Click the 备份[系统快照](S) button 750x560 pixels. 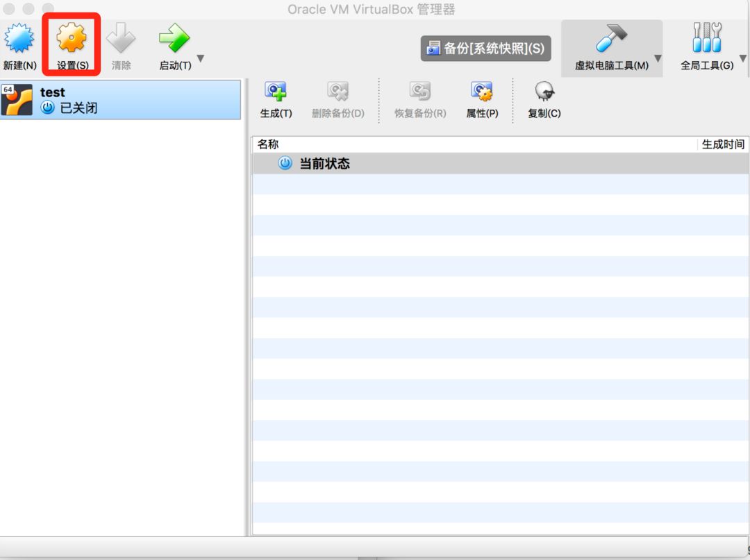point(485,49)
